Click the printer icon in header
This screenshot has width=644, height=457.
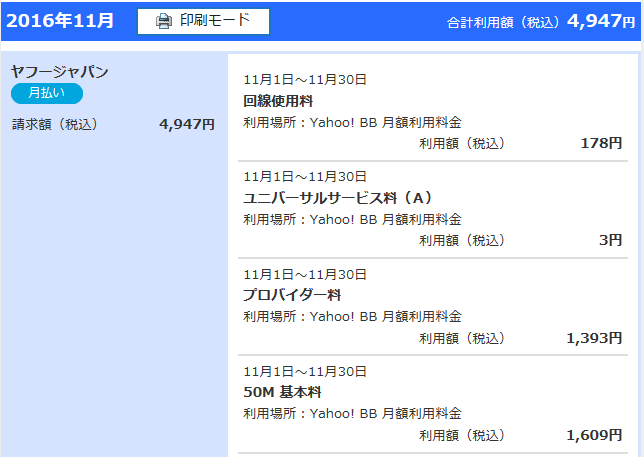click(x=164, y=20)
